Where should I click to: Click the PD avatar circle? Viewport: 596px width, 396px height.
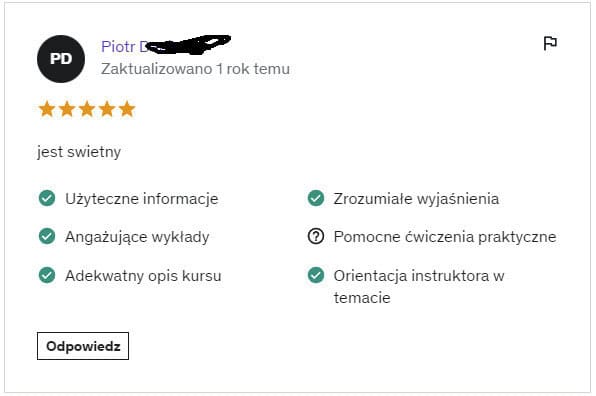(61, 59)
